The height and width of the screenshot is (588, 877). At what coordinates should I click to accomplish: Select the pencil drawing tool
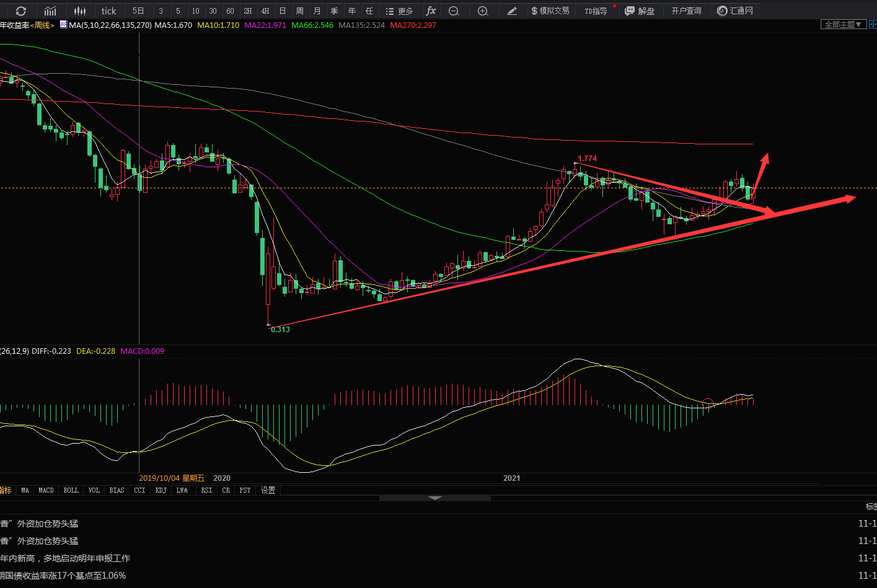[512, 11]
